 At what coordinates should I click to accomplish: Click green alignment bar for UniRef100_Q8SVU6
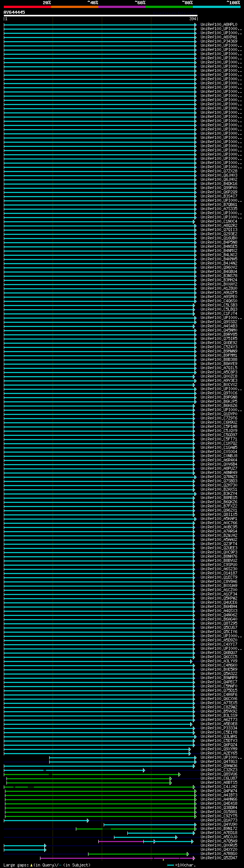click(92, 774)
